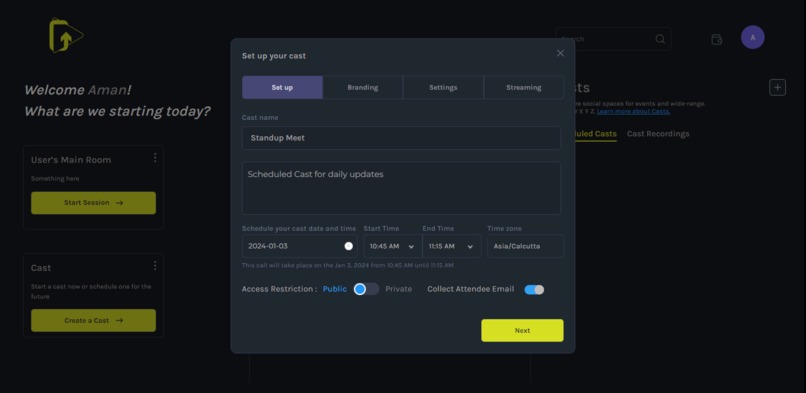
Task: Select the Private access label
Action: coord(398,289)
